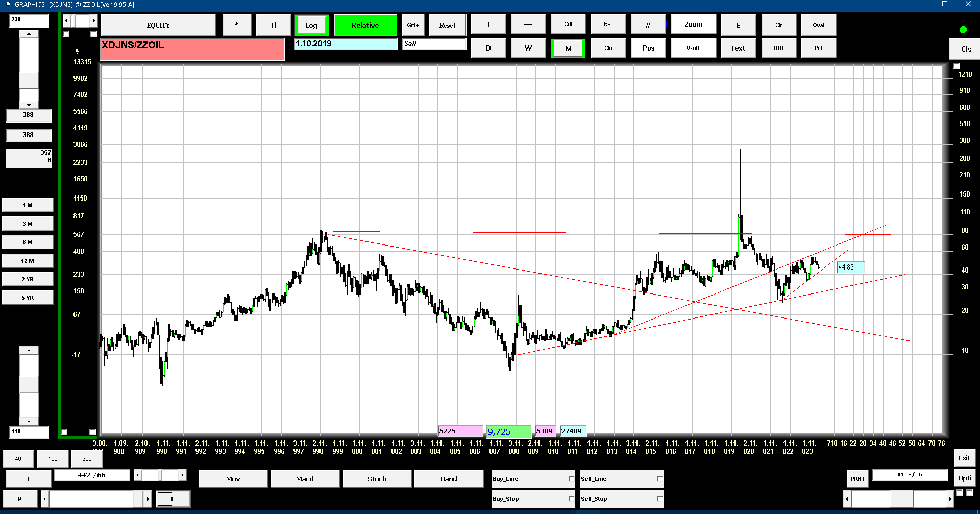The image size is (980, 514).
Task: Click the top-left scroll up arrow
Action: [29, 34]
